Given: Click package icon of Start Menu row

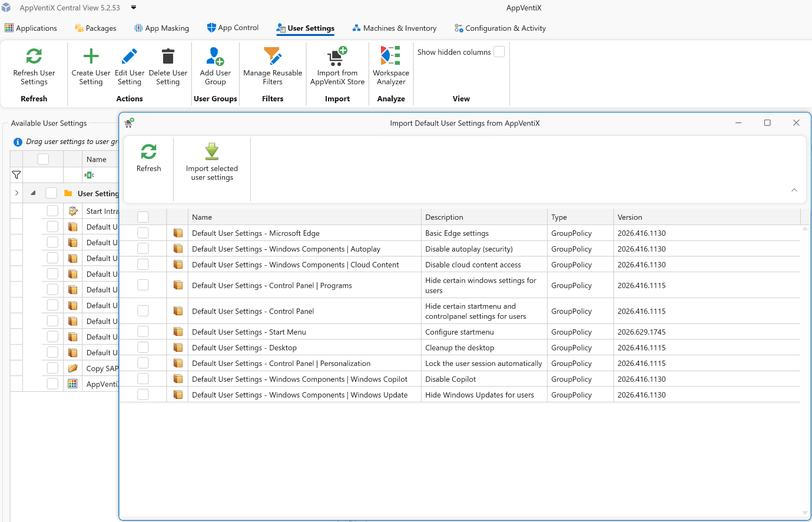Looking at the screenshot, I should 178,332.
